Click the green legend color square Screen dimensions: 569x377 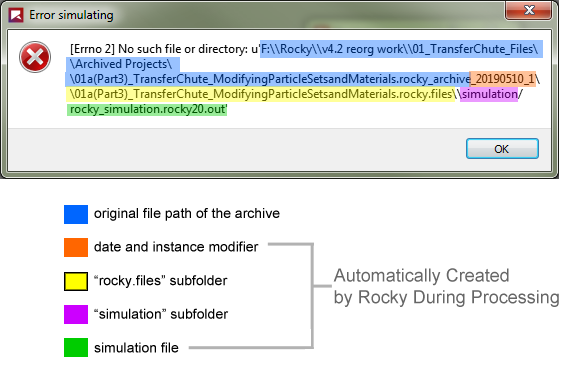(76, 348)
